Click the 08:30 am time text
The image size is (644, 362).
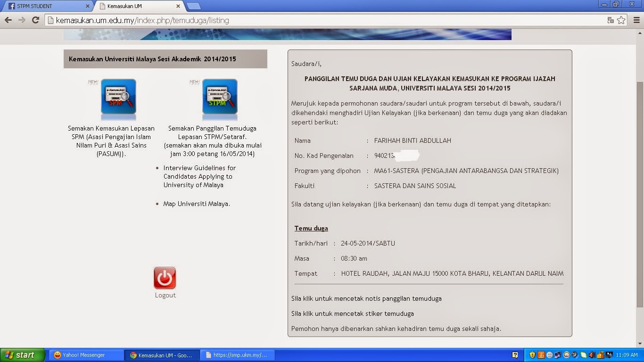coord(354,258)
